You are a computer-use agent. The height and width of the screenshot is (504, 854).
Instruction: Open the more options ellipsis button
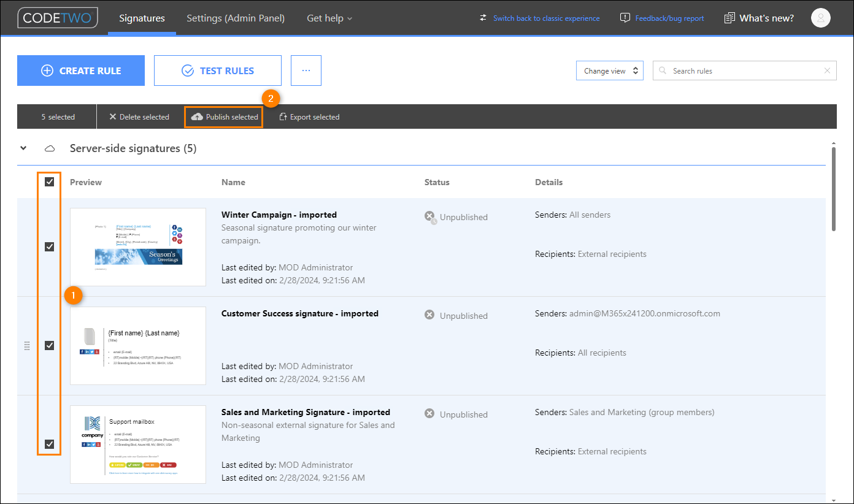click(306, 71)
